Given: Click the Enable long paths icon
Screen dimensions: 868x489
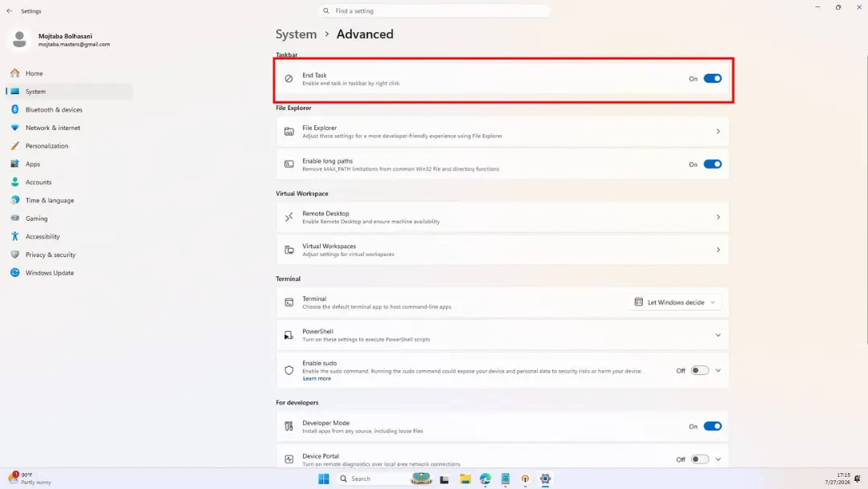Looking at the screenshot, I should click(289, 165).
